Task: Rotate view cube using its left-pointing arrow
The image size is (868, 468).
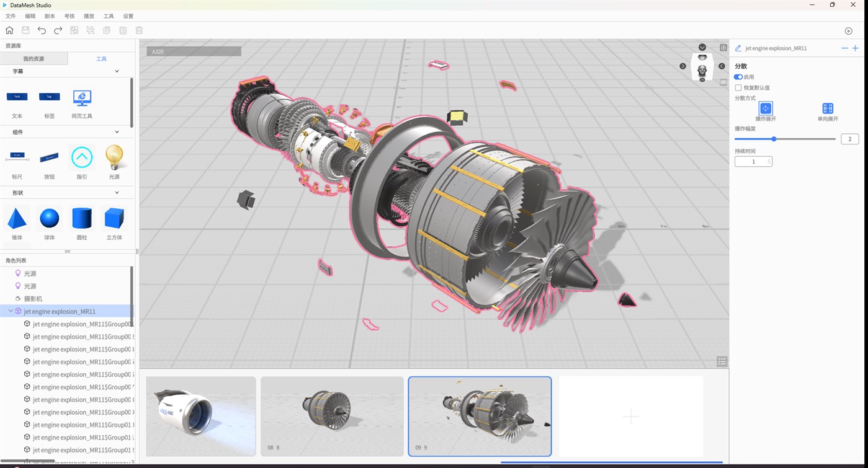Action: click(x=722, y=66)
